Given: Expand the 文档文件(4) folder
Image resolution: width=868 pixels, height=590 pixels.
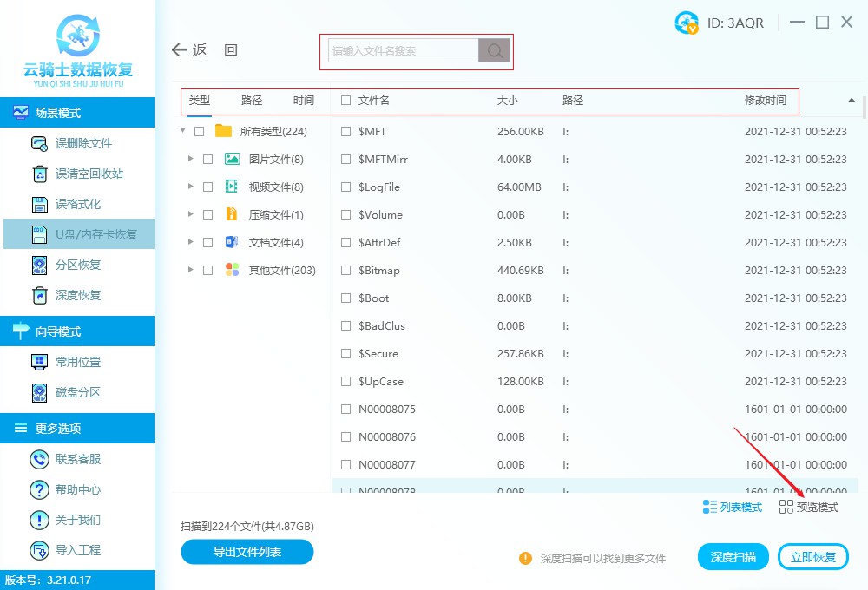Looking at the screenshot, I should point(190,241).
